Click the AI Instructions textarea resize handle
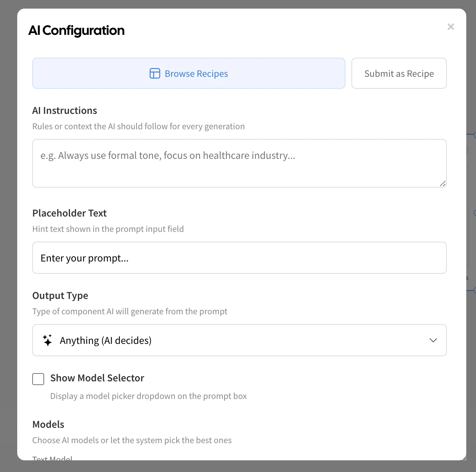The height and width of the screenshot is (472, 476). [x=443, y=184]
